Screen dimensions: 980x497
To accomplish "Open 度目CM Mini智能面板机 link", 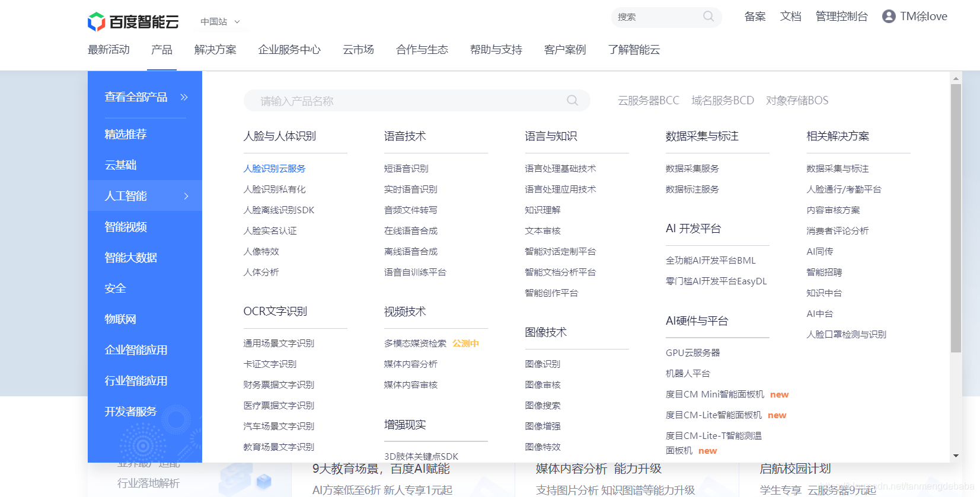I will pyautogui.click(x=715, y=395).
